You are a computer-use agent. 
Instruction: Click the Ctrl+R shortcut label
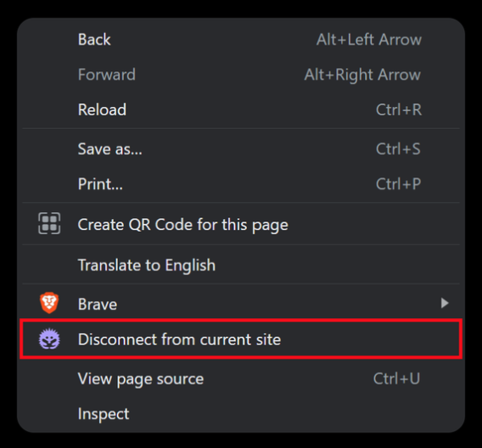click(399, 109)
